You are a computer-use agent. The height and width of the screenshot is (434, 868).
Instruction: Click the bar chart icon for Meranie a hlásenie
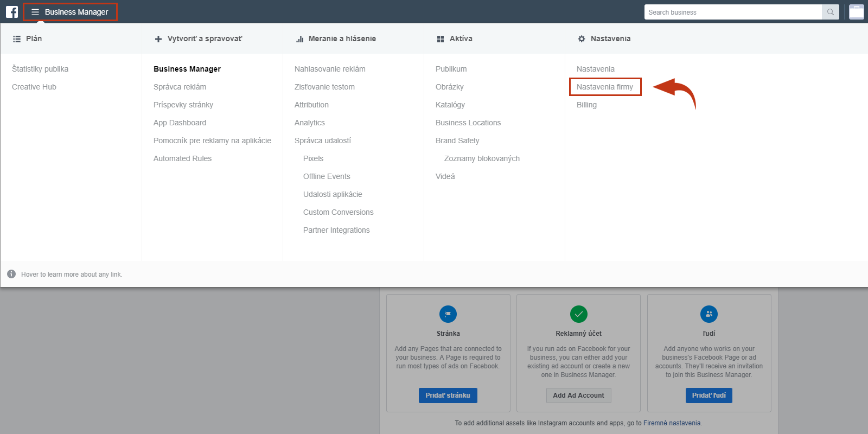pos(299,39)
